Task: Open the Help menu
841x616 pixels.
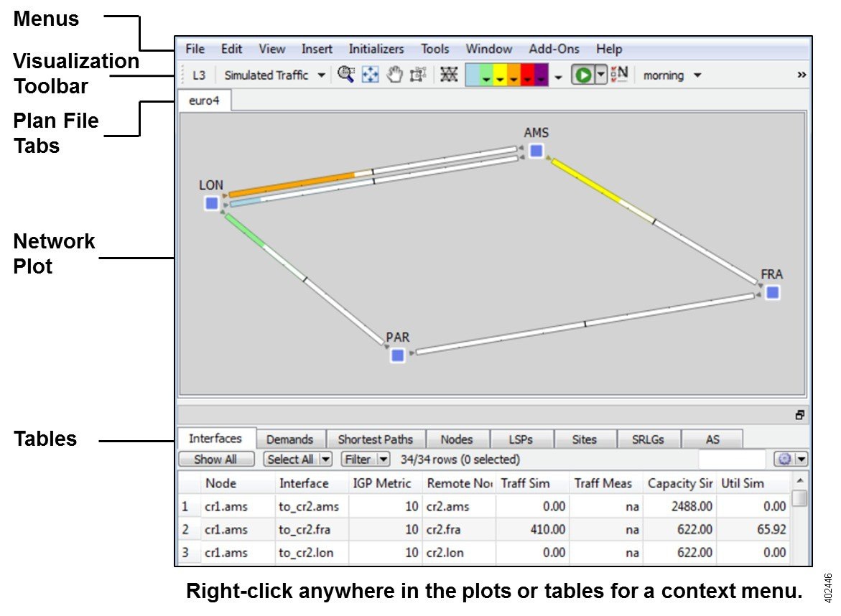Action: tap(609, 49)
